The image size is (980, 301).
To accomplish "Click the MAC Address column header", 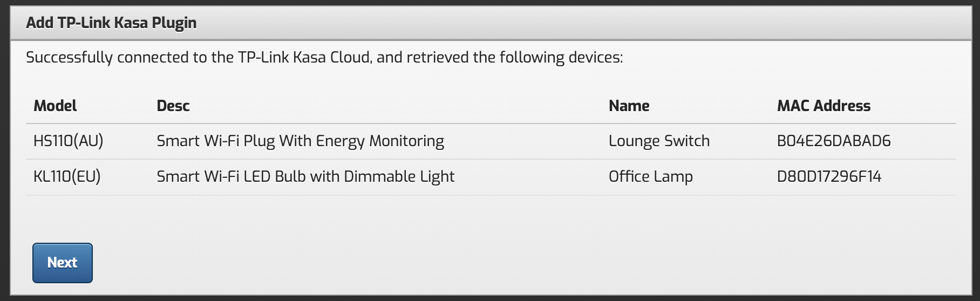I will [x=824, y=106].
